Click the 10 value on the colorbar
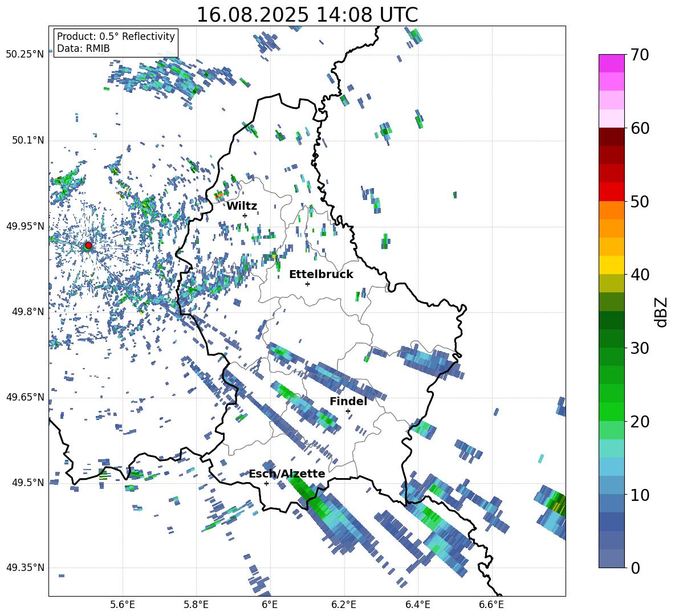 pyautogui.click(x=640, y=495)
